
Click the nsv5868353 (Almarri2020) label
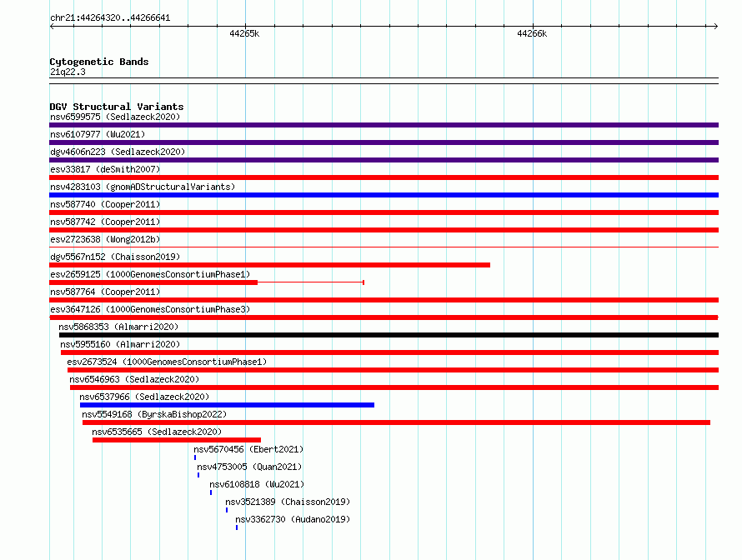tap(118, 327)
